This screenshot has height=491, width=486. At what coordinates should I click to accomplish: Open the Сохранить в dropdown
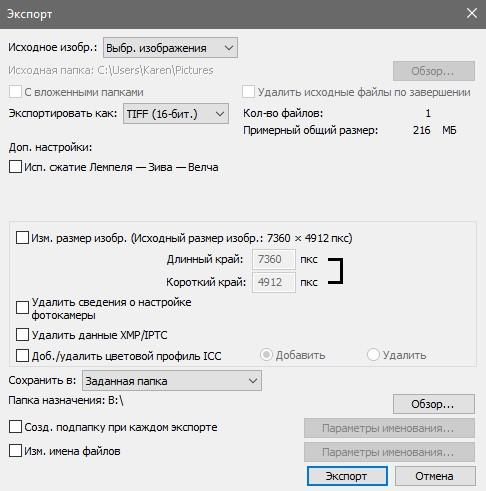pos(172,380)
